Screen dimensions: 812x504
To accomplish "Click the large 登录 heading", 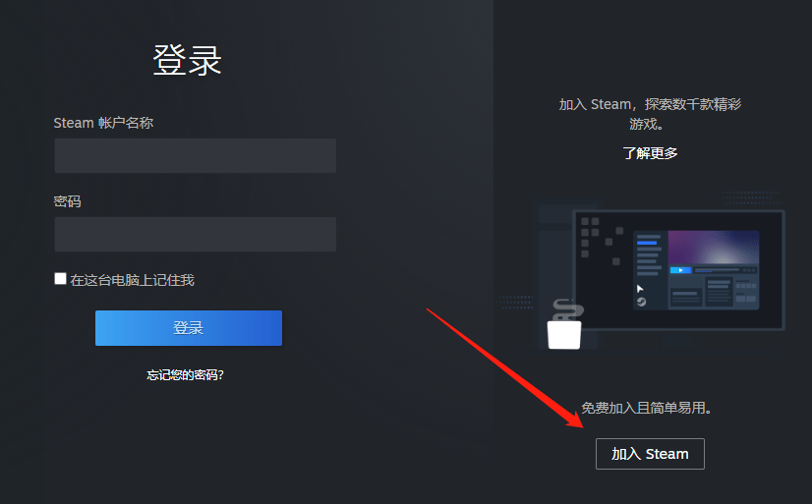I will [x=188, y=60].
